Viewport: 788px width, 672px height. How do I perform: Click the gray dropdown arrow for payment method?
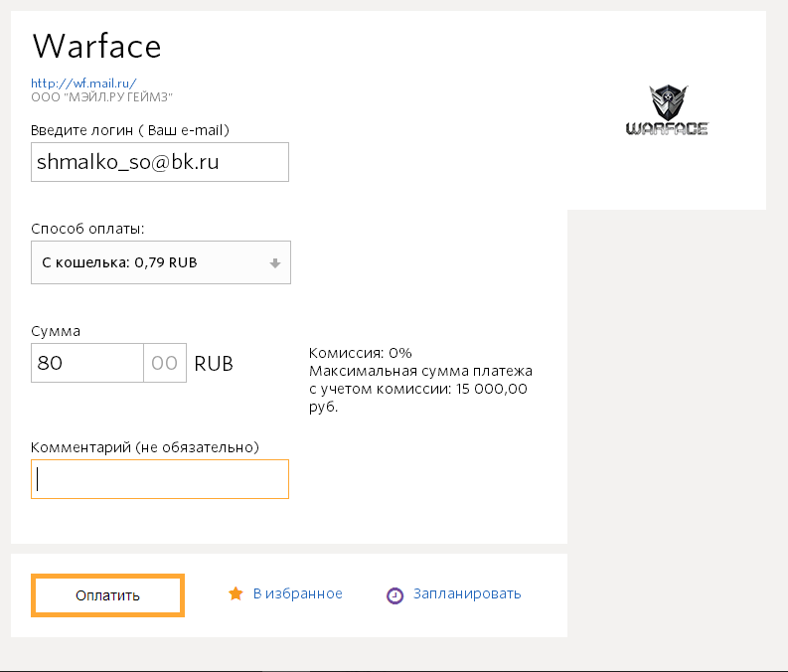(x=274, y=263)
